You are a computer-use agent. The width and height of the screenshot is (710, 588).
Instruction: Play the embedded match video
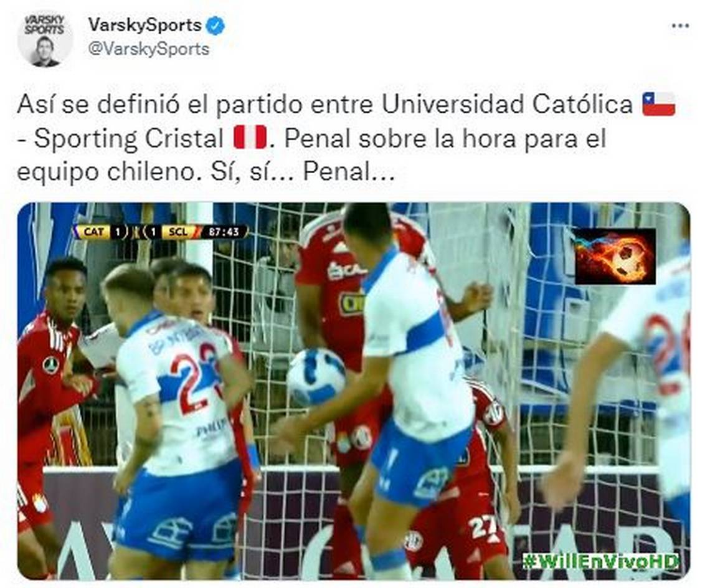[x=354, y=391]
